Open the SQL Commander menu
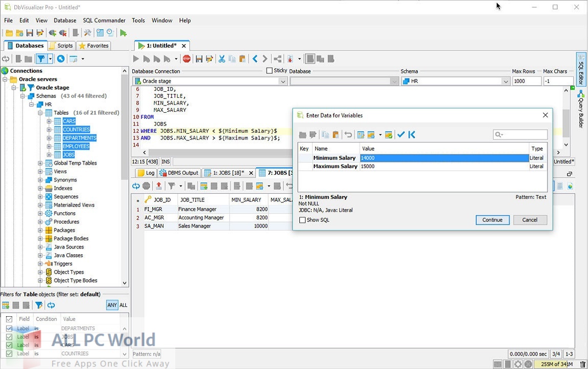The height and width of the screenshot is (369, 588). 104,20
